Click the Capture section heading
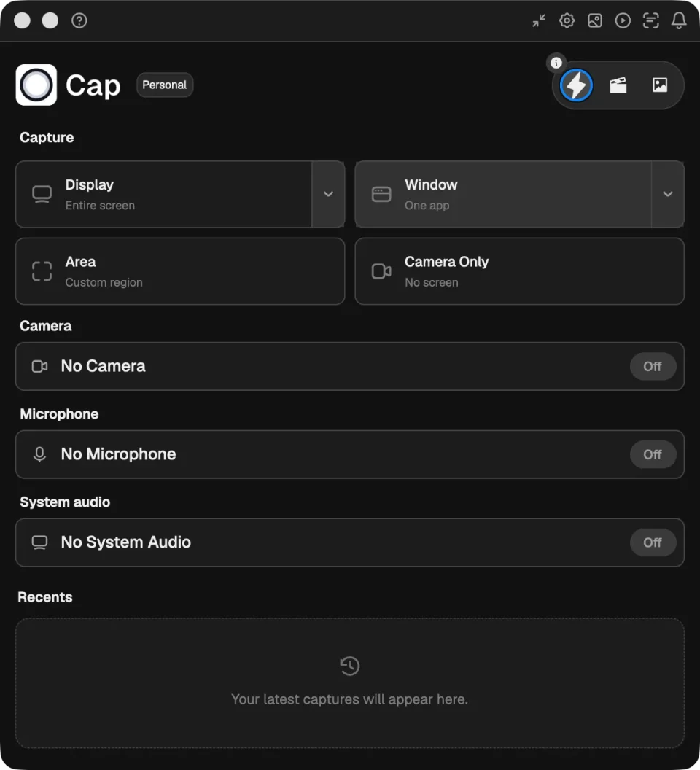Image resolution: width=700 pixels, height=770 pixels. 47,138
